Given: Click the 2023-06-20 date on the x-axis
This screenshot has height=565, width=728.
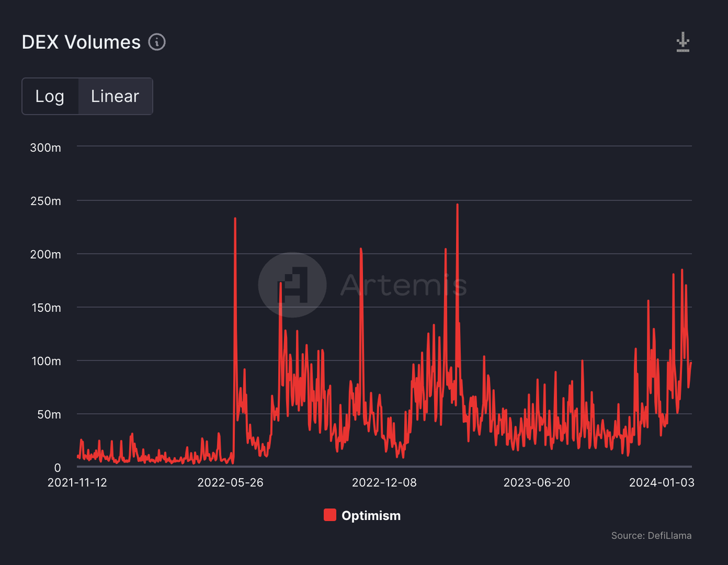Looking at the screenshot, I should (x=536, y=482).
